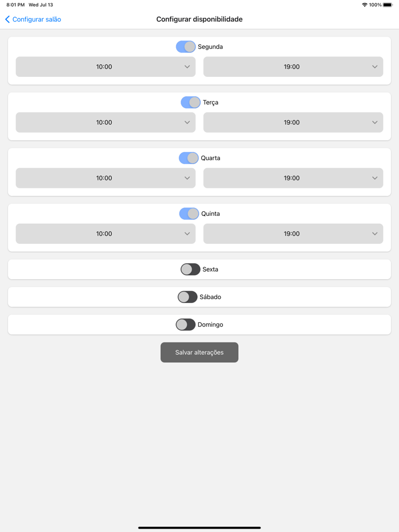Disable the Segunda availability toggle
The height and width of the screenshot is (532, 399).
click(186, 47)
